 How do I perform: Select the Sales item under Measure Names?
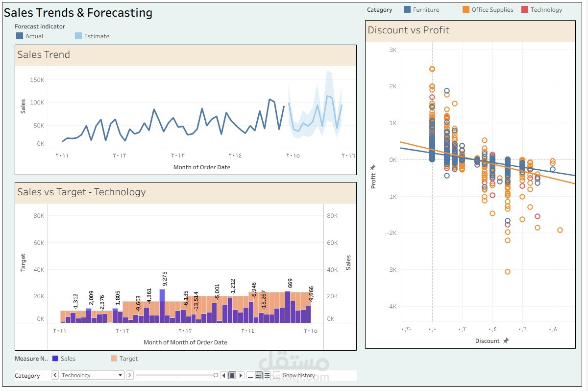tap(60, 359)
